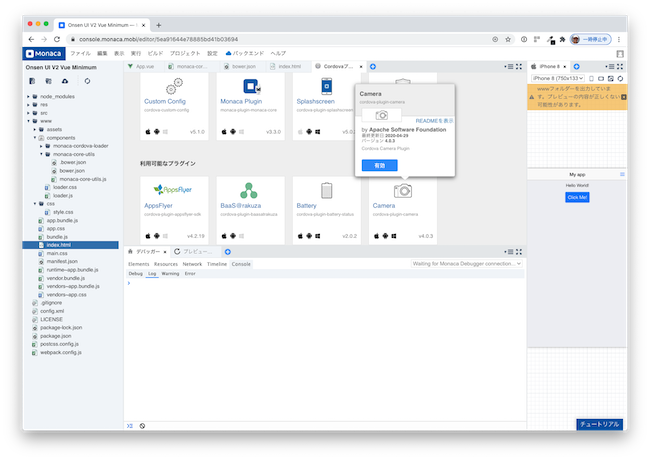This screenshot has width=650, height=460.
Task: Maximize the iPhone preview panel
Action: [x=620, y=66]
